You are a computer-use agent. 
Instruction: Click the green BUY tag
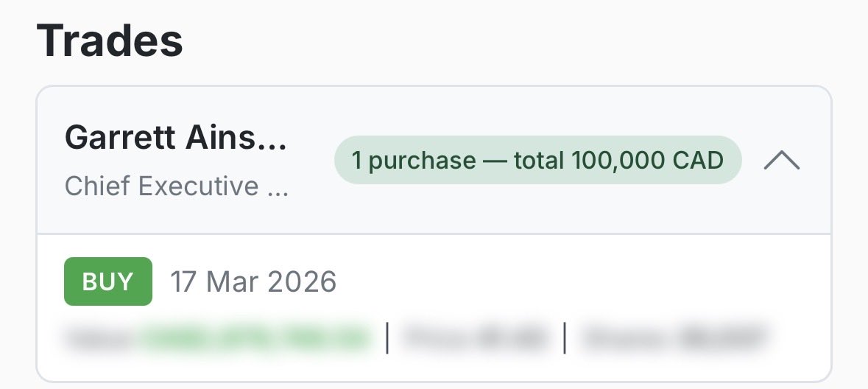[108, 281]
